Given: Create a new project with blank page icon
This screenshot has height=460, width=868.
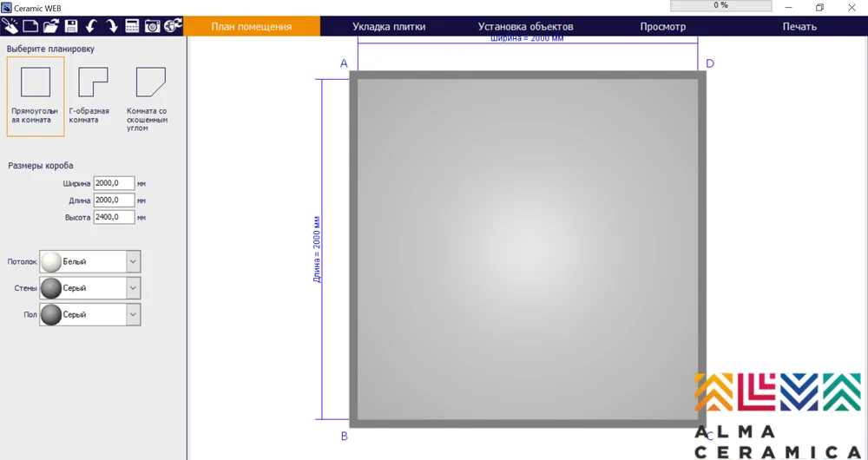Looking at the screenshot, I should point(30,26).
